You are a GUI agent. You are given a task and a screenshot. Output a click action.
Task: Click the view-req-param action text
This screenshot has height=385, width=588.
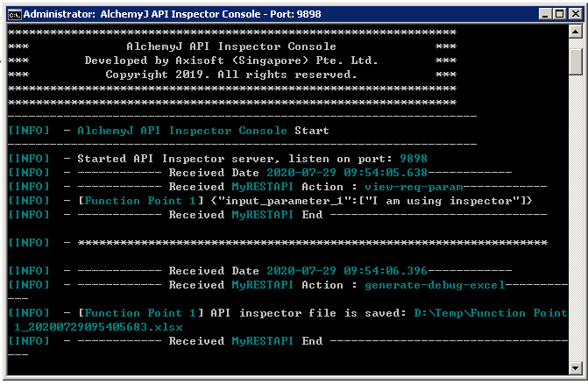[414, 187]
